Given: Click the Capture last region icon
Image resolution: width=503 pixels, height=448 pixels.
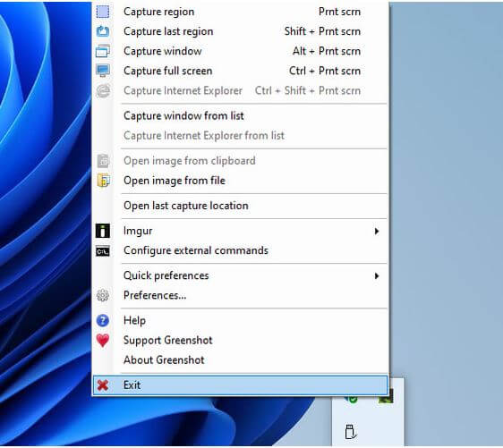Looking at the screenshot, I should pyautogui.click(x=103, y=31).
